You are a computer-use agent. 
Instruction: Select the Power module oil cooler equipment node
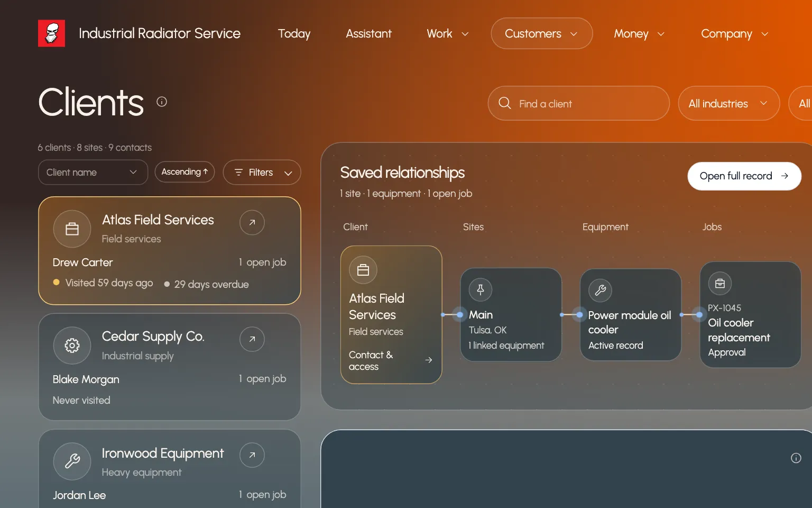pos(630,315)
